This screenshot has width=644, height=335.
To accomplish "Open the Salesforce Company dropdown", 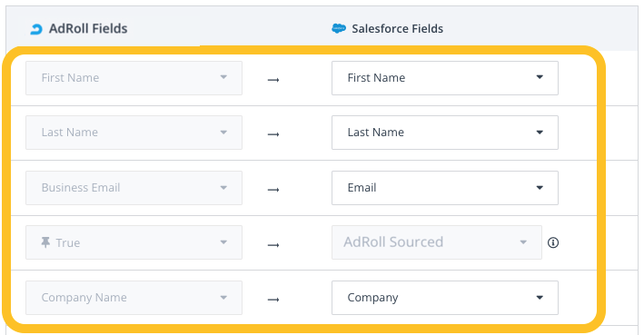I will (x=445, y=298).
